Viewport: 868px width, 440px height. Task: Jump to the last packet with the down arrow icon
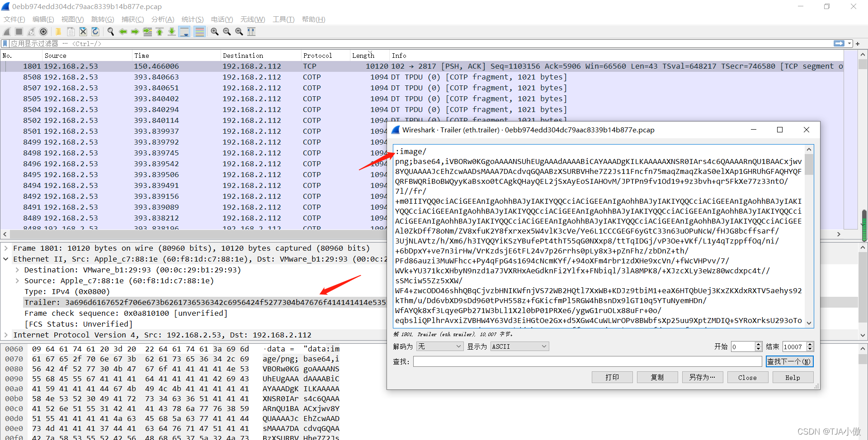point(172,32)
